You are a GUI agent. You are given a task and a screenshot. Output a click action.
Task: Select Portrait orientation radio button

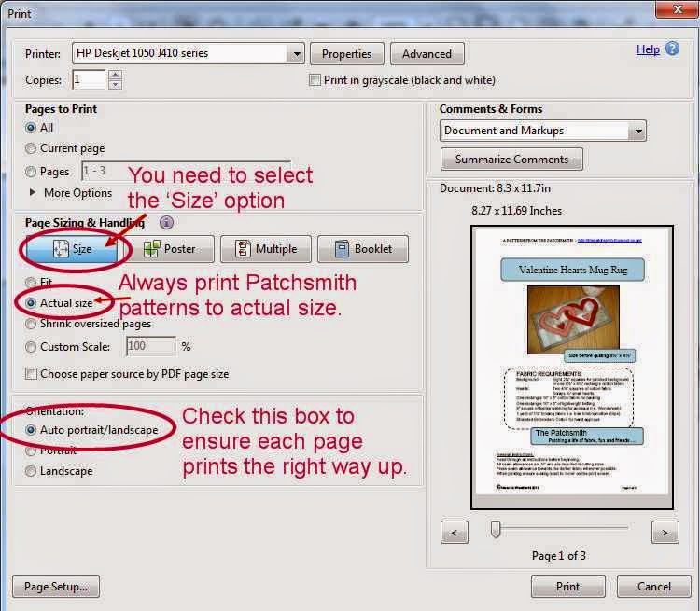(31, 451)
